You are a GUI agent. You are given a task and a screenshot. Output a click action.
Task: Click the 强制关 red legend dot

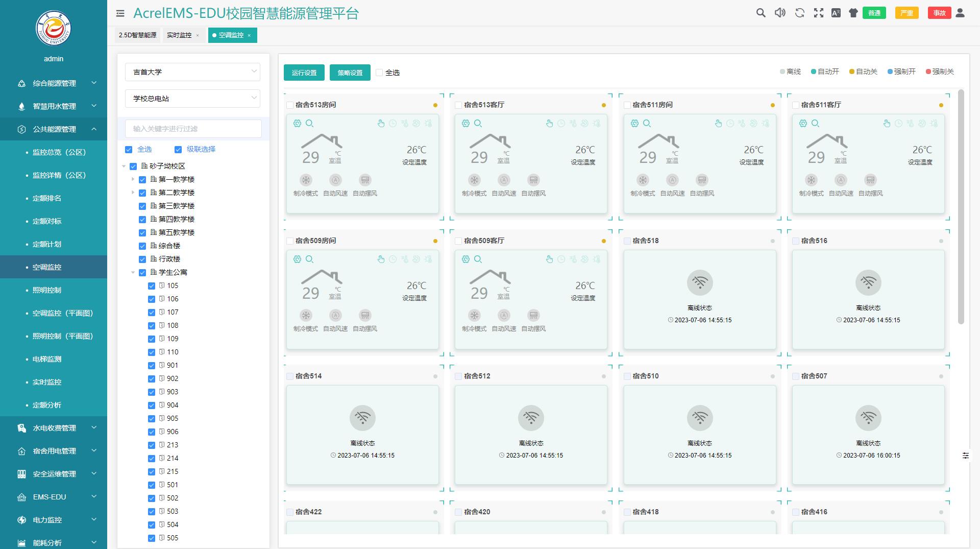(x=928, y=72)
